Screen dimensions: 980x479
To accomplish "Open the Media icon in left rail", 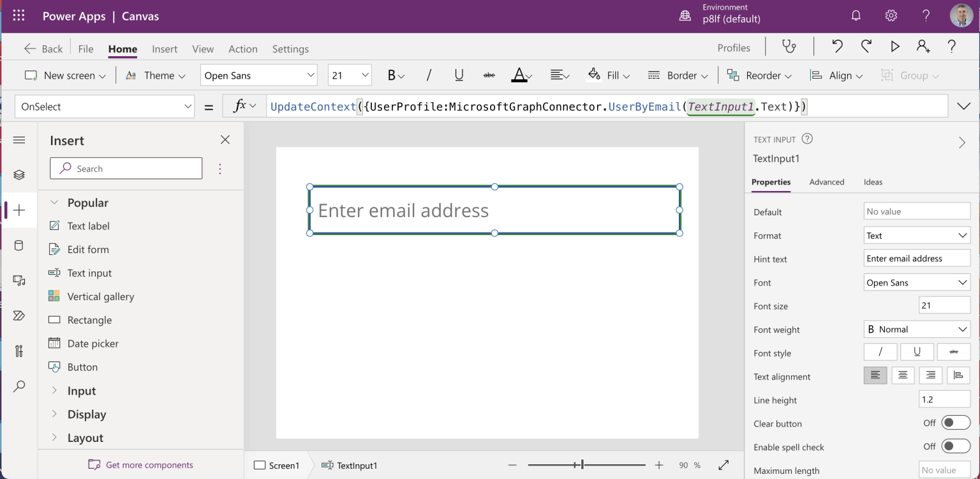I will point(19,280).
